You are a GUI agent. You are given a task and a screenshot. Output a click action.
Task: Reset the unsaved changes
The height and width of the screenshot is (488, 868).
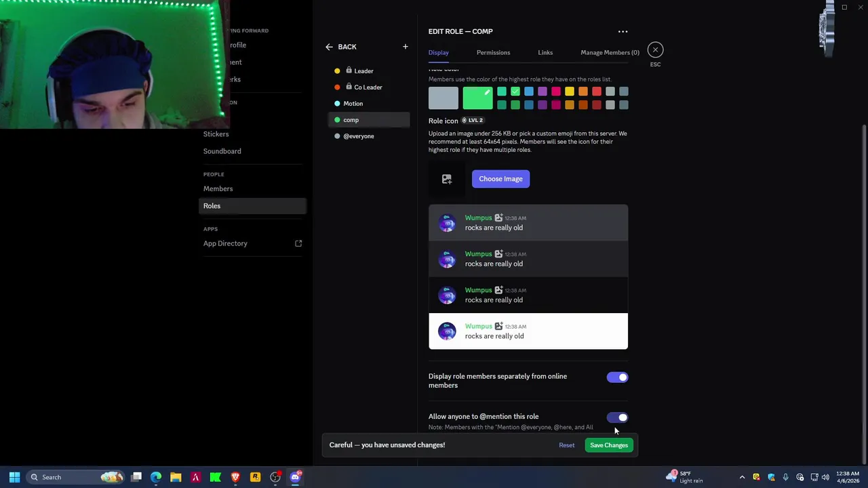[x=566, y=445]
